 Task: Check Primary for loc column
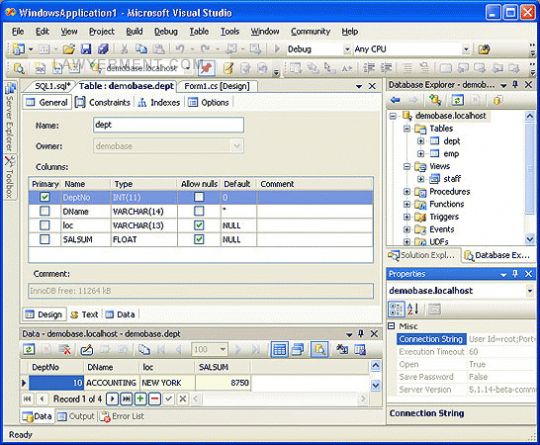click(45, 225)
